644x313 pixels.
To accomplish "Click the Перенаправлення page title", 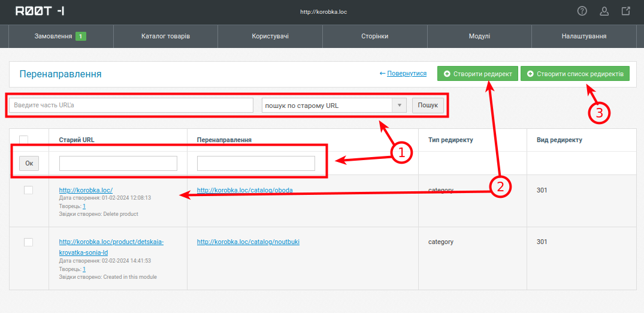I will (61, 74).
